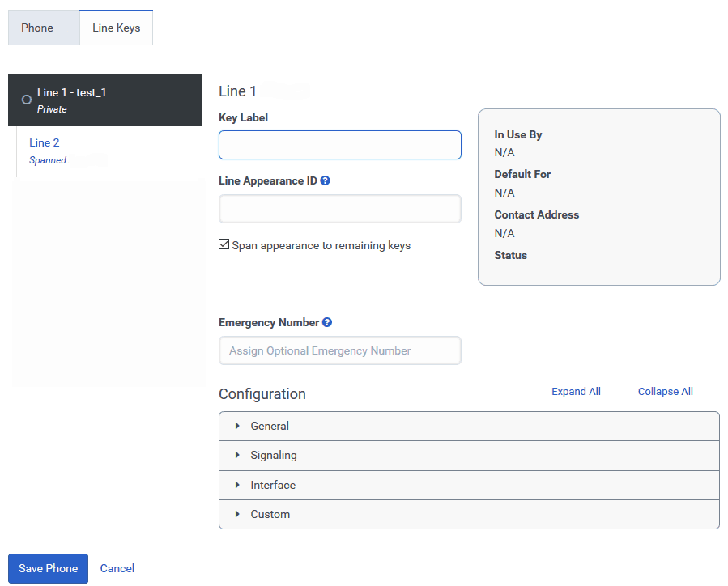The height and width of the screenshot is (586, 728).
Task: Expand the Custom section
Action: [270, 514]
